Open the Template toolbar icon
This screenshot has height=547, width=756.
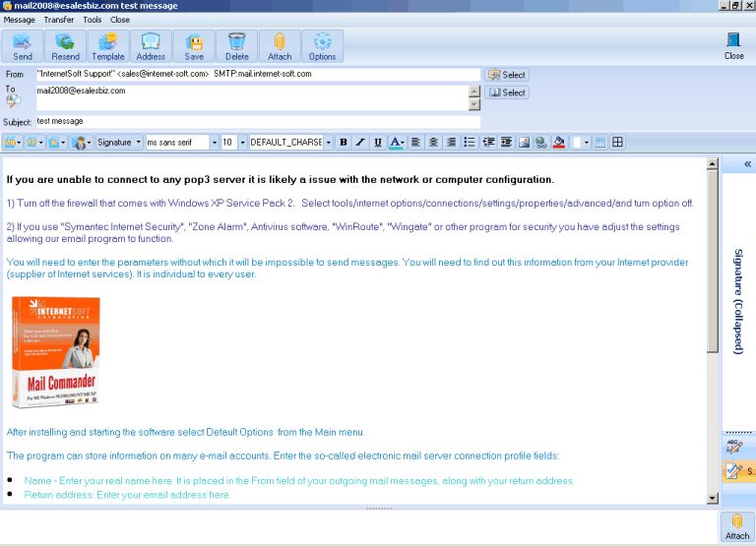(108, 46)
